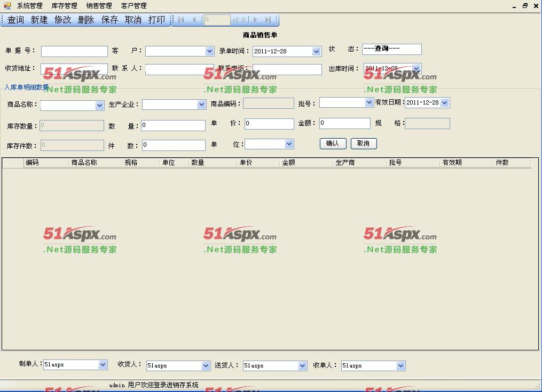Click the 单价 column header
Image resolution: width=542 pixels, height=392 pixels.
click(258, 163)
